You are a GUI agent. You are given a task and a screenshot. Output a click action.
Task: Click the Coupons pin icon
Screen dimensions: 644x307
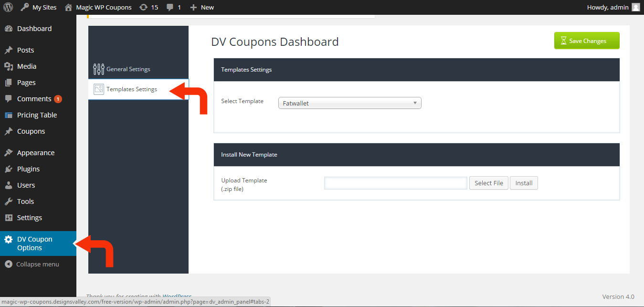tap(9, 131)
